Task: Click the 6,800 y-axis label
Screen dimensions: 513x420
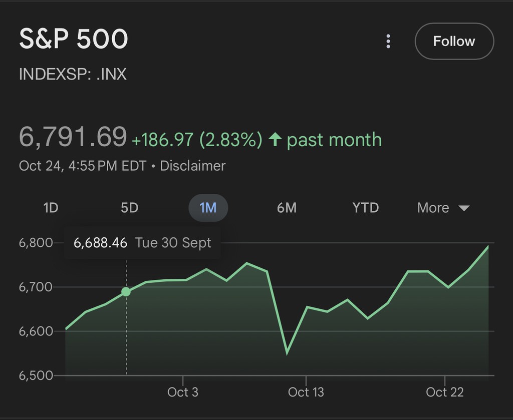Action: click(36, 243)
